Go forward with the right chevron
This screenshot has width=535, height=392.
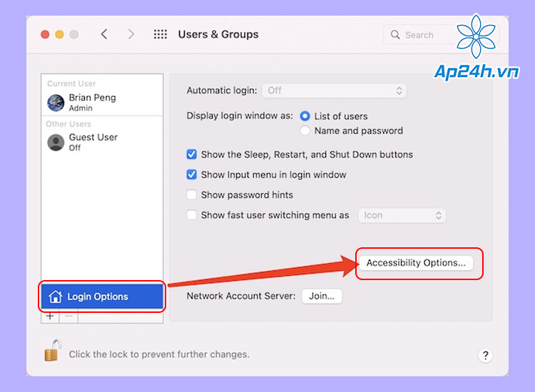(131, 34)
